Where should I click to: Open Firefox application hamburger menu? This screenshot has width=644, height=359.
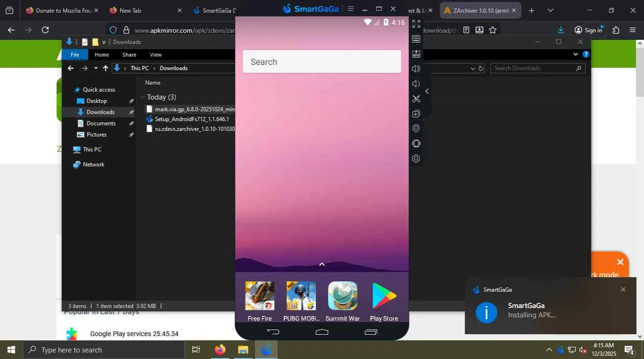633,30
